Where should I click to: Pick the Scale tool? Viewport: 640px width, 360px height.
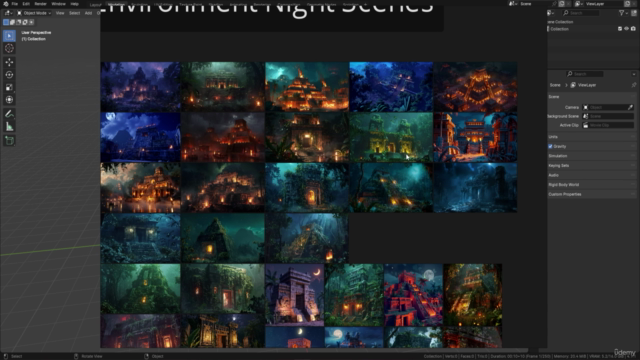[x=9, y=87]
